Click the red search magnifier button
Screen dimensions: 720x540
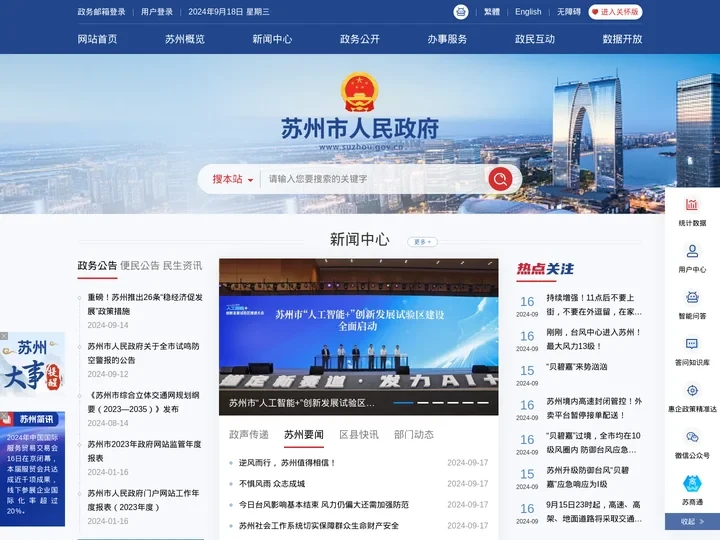pyautogui.click(x=500, y=179)
